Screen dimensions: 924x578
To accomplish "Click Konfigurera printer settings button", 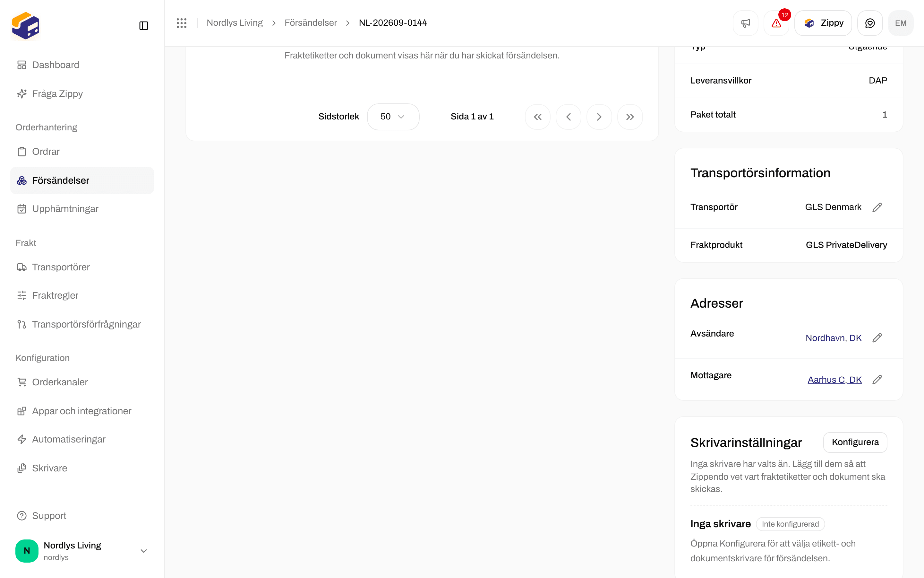I will (855, 442).
